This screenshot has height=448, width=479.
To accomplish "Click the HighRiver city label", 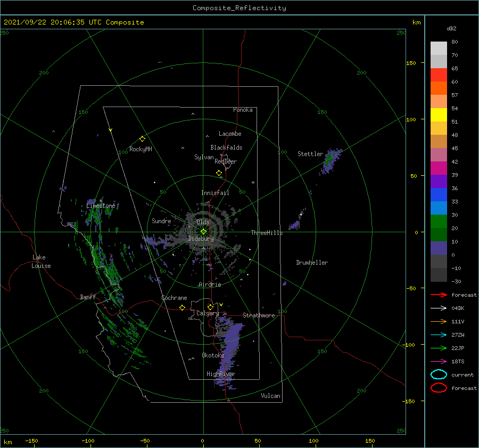I will [x=221, y=374].
